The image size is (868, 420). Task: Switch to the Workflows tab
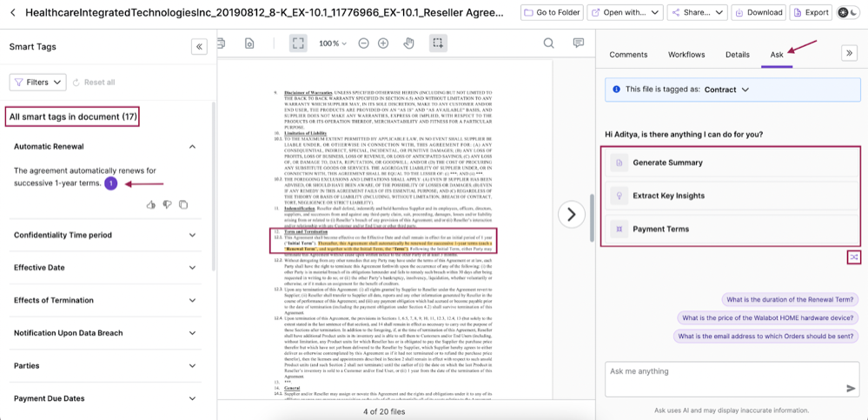click(x=686, y=54)
